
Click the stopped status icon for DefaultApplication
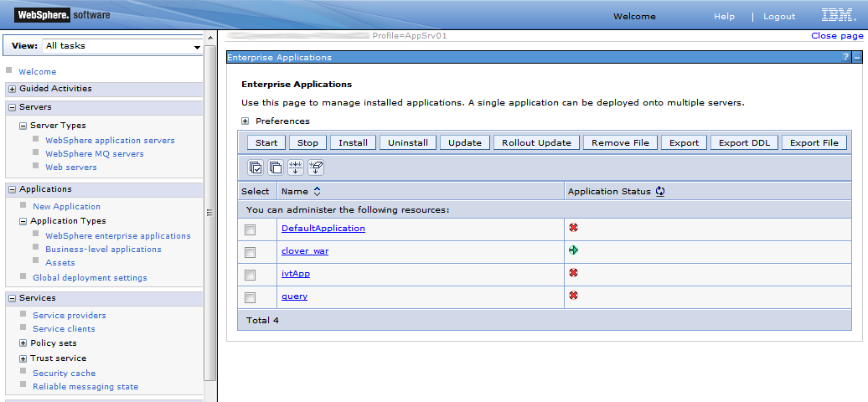pyautogui.click(x=573, y=228)
